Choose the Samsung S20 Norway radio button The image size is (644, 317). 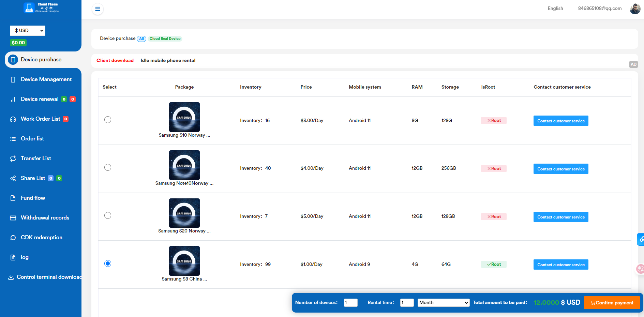108,215
